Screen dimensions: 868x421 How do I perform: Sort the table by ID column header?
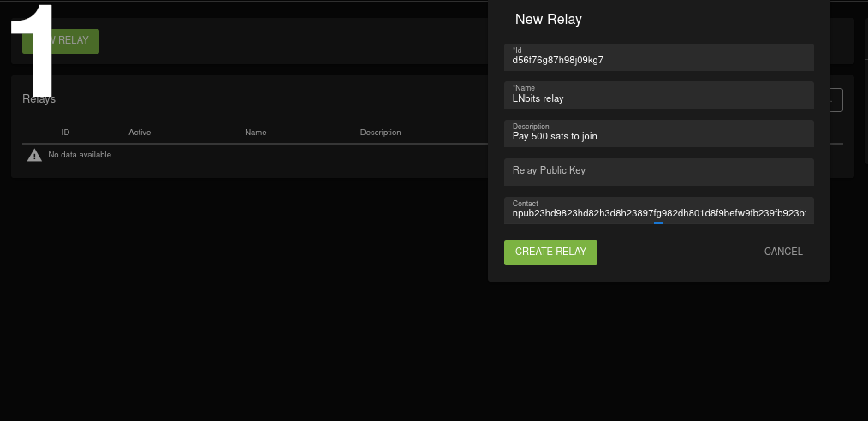point(65,133)
